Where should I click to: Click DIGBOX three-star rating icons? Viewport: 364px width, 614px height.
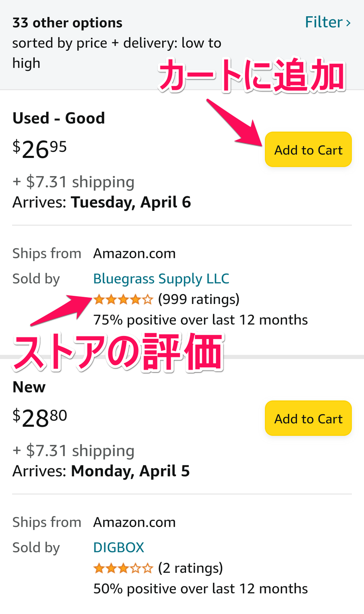point(123,568)
